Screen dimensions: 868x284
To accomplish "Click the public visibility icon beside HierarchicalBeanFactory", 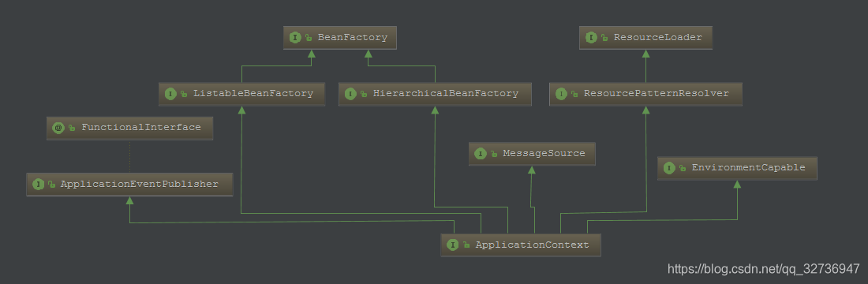I will click(364, 95).
